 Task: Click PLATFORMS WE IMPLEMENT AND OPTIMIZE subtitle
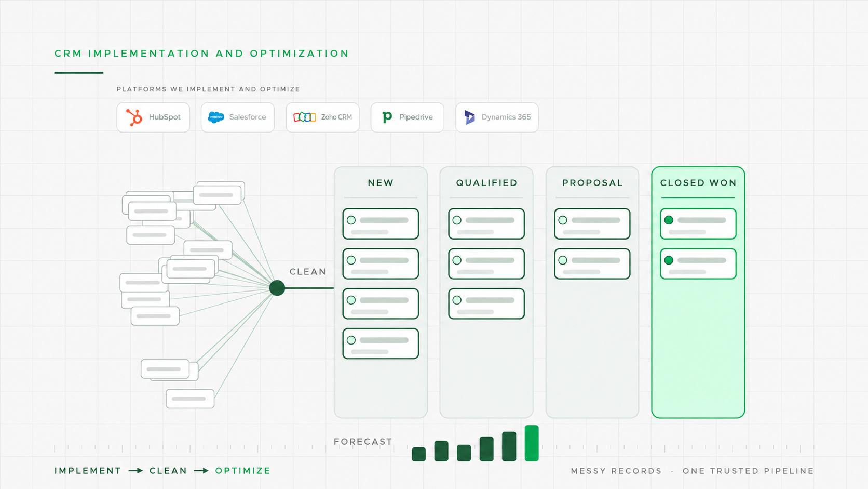(208, 89)
